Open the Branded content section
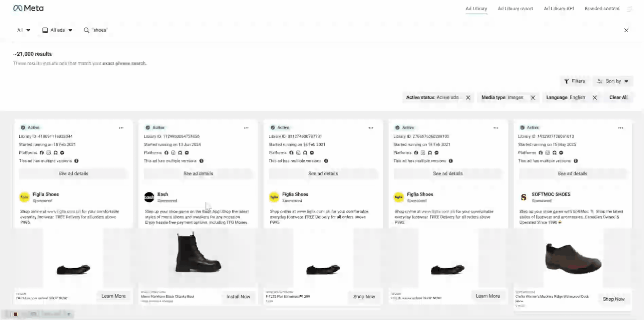644x320 pixels. click(x=602, y=9)
